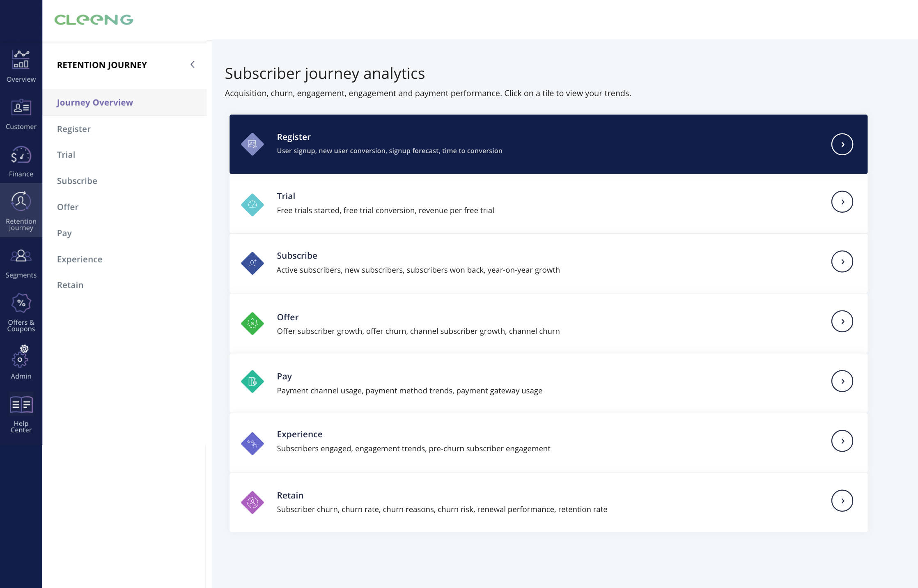Click 'Subscribers engaged, engagement trends' description
The width and height of the screenshot is (918, 588).
click(413, 448)
